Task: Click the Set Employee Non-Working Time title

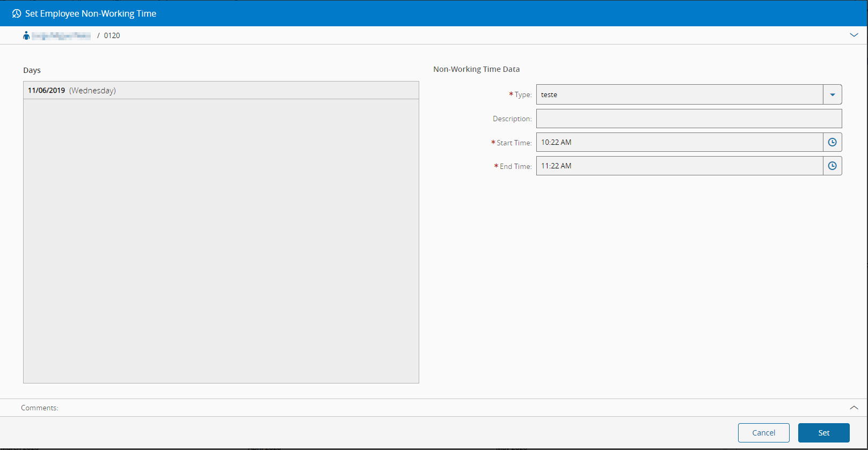Action: (91, 13)
